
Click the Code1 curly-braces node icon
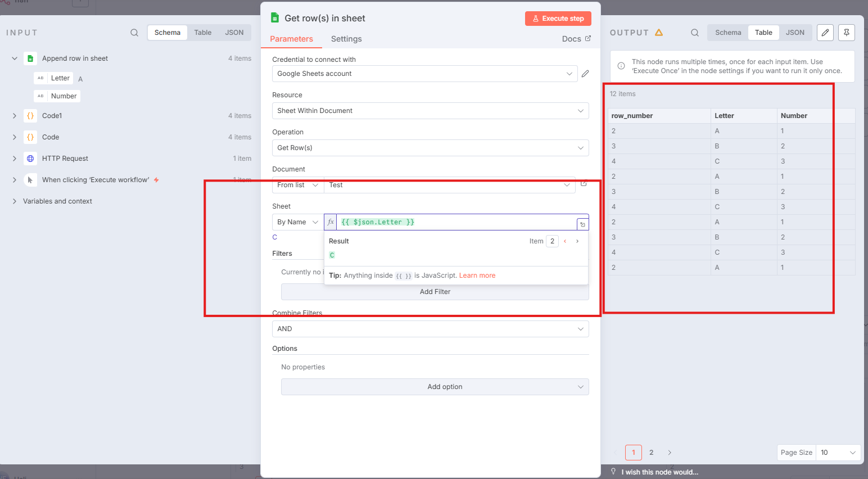[x=30, y=115]
